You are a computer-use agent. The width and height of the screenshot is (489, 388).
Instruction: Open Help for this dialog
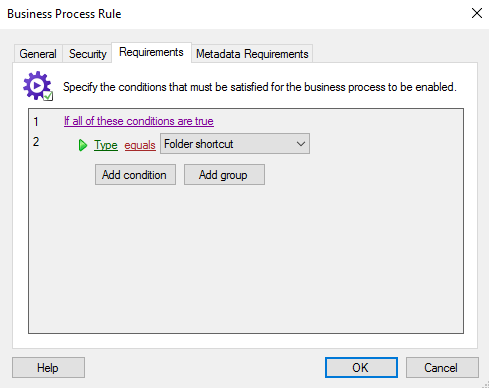[x=48, y=367]
